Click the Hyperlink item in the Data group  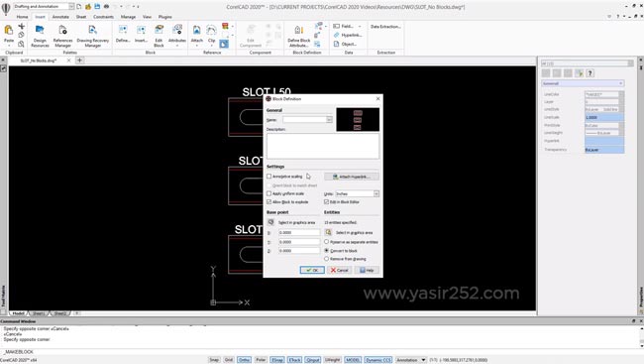point(348,35)
